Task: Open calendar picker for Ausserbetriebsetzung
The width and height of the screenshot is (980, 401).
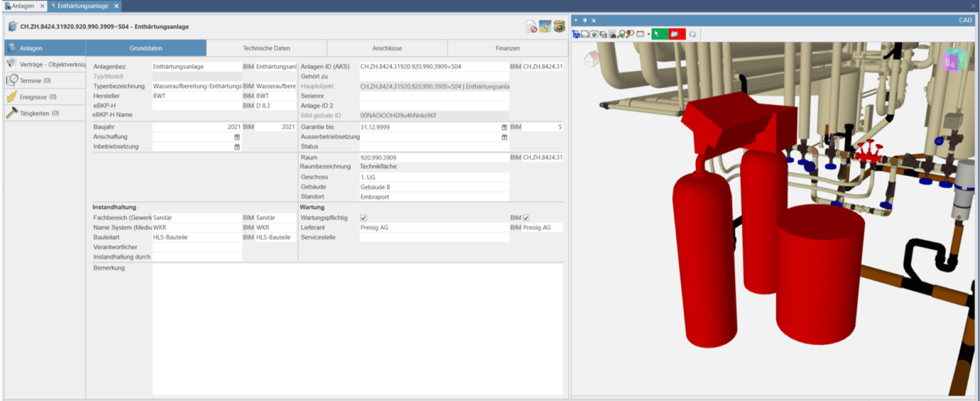Action: (504, 137)
